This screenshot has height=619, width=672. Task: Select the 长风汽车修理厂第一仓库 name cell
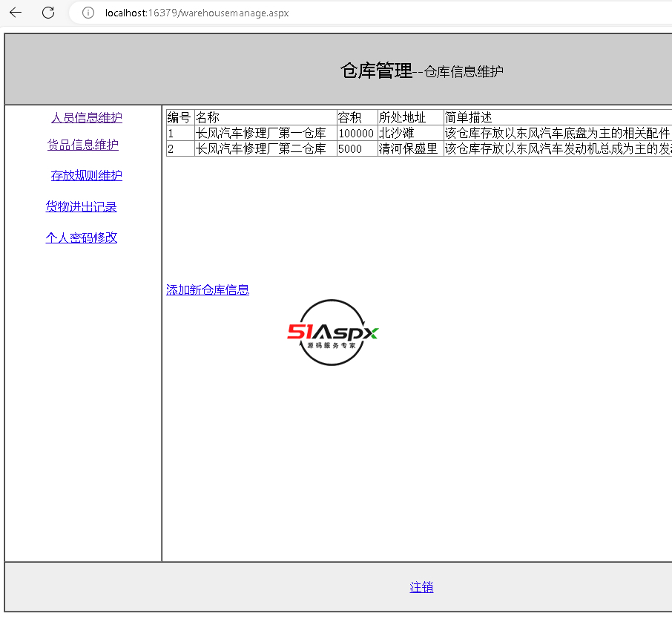(261, 133)
